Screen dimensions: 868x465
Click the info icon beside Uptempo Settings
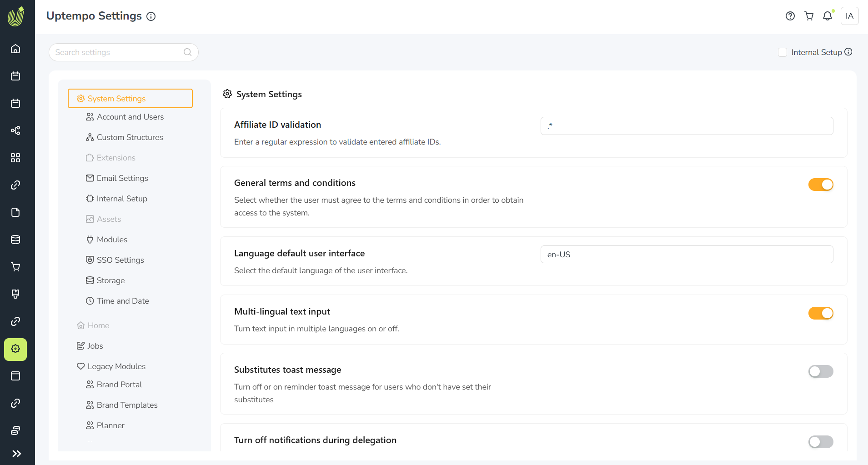tap(151, 16)
